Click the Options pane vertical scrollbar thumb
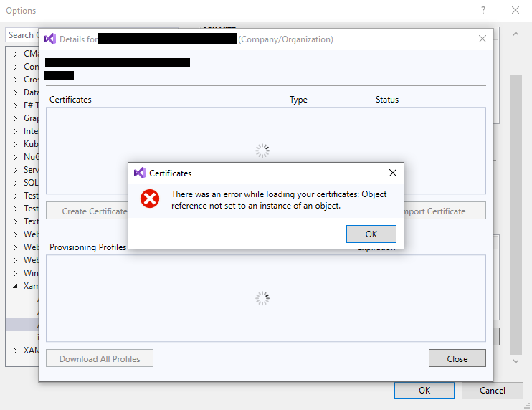The image size is (532, 410). [516, 215]
